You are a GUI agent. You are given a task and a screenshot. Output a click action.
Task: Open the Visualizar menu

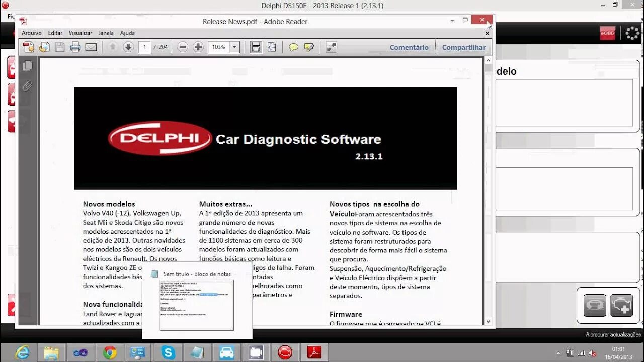pos(80,33)
